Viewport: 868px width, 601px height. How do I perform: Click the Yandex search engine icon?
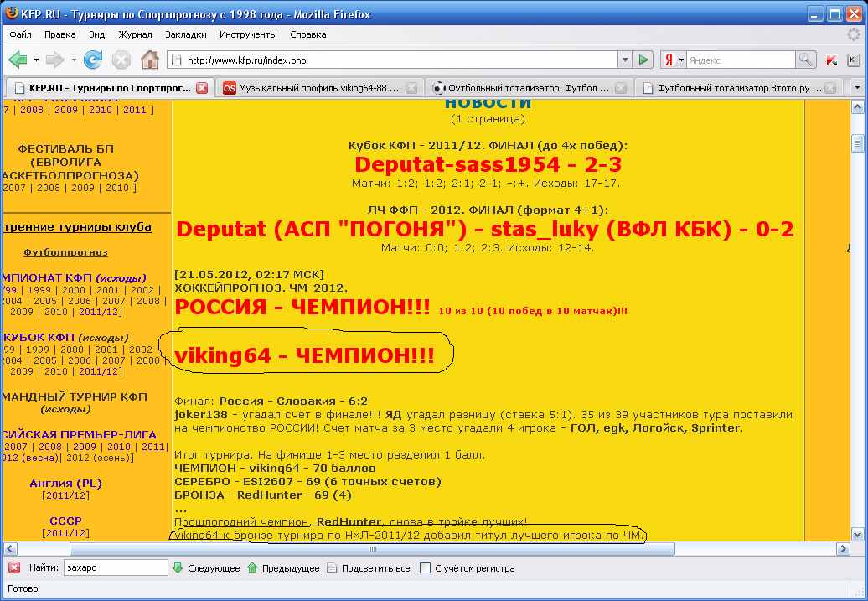[669, 60]
